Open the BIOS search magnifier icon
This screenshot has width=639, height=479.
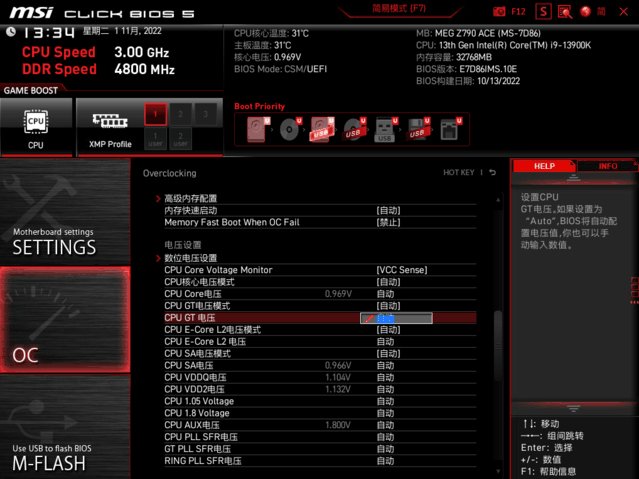(565, 11)
